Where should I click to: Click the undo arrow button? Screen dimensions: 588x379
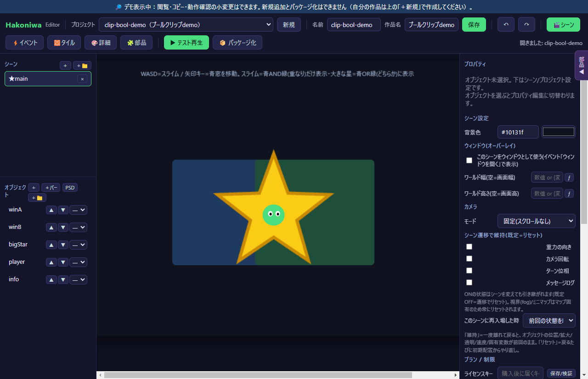(506, 25)
